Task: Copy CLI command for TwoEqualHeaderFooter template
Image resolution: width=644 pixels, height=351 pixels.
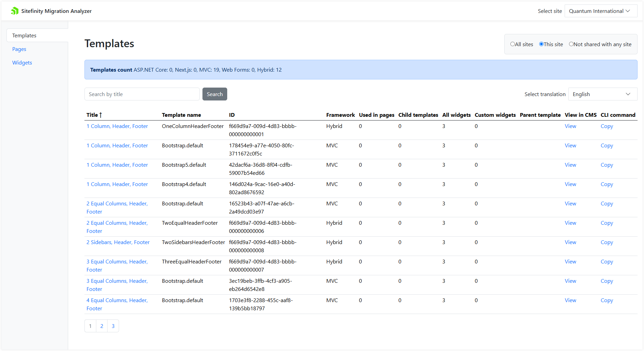Action: pyautogui.click(x=607, y=223)
